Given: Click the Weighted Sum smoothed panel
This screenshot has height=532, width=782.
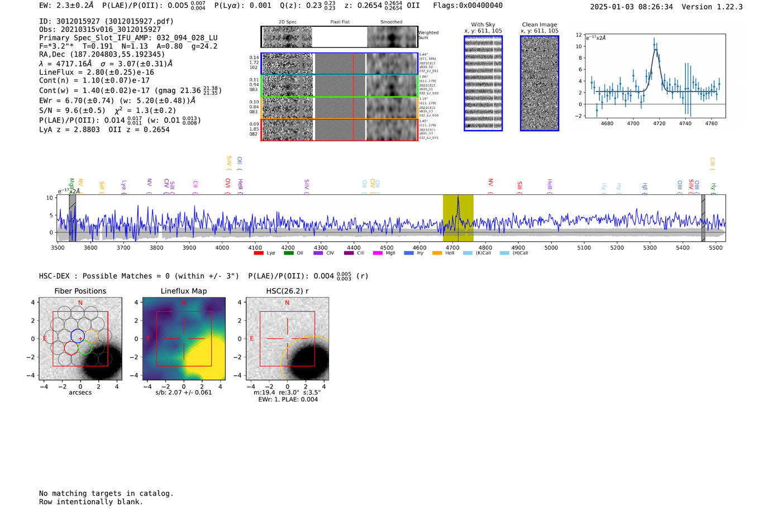Looking at the screenshot, I should pos(392,37).
